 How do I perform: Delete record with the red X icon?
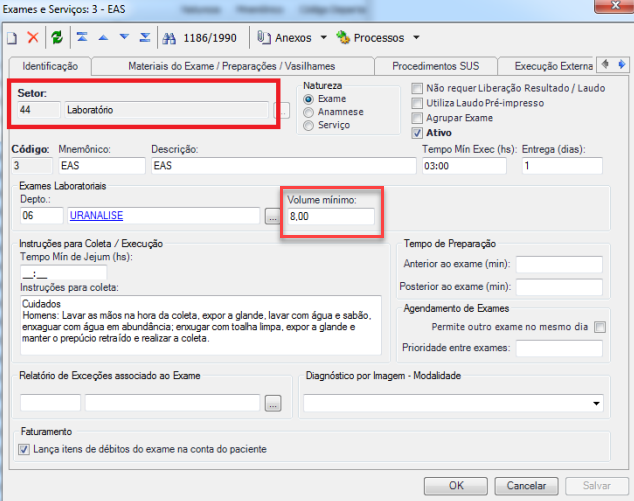33,38
